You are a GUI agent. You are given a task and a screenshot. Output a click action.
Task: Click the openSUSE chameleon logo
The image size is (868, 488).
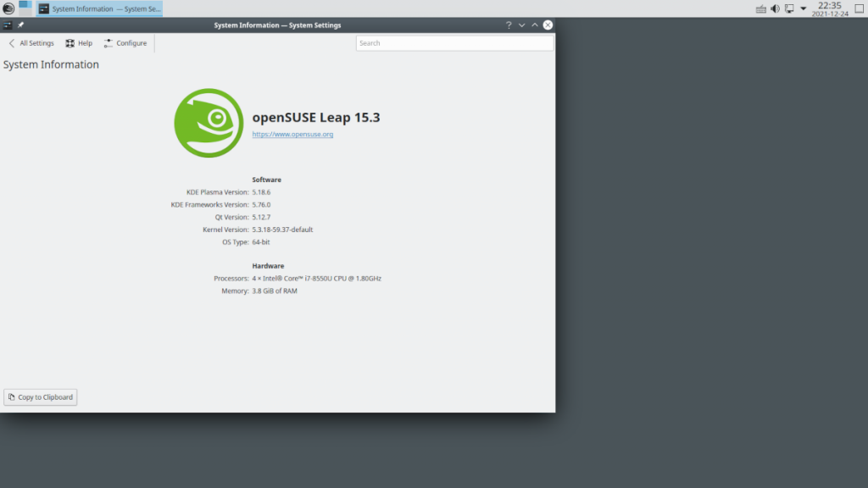[x=209, y=122]
